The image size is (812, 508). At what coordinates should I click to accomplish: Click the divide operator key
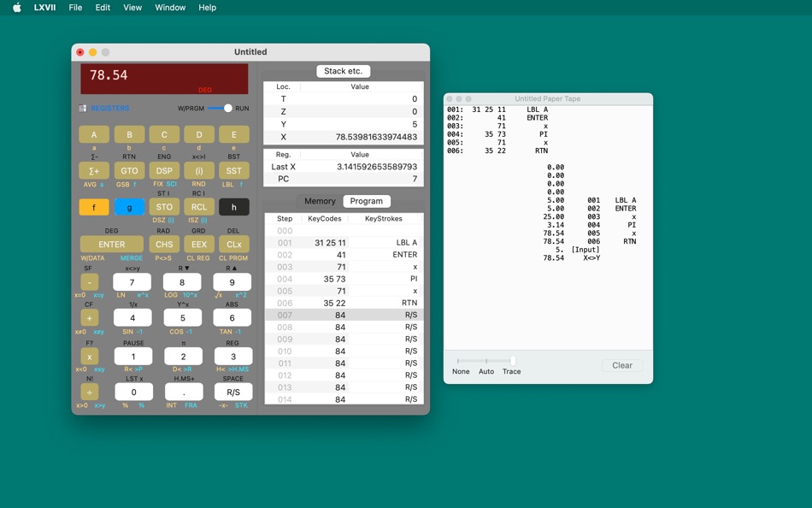tap(90, 392)
